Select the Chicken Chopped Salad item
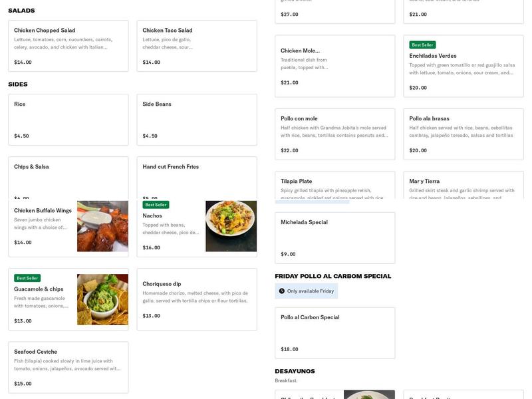The width and height of the screenshot is (532, 399). click(68, 46)
